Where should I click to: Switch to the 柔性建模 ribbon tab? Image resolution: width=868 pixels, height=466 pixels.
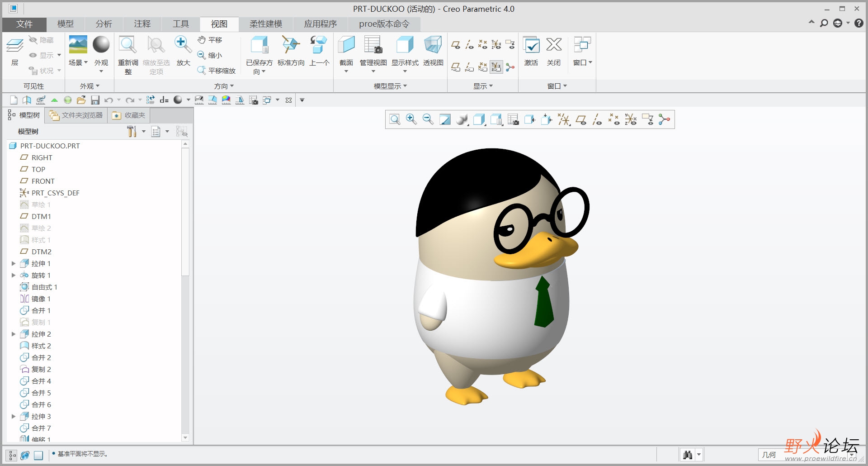click(266, 24)
